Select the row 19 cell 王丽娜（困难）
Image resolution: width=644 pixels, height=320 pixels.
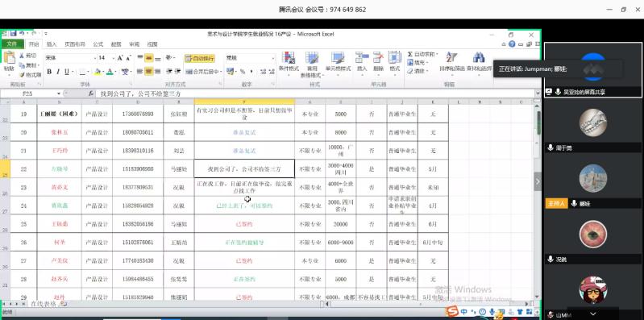coord(59,114)
